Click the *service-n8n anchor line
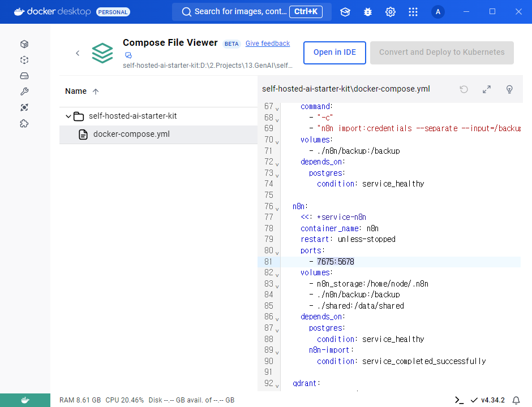 click(x=333, y=217)
